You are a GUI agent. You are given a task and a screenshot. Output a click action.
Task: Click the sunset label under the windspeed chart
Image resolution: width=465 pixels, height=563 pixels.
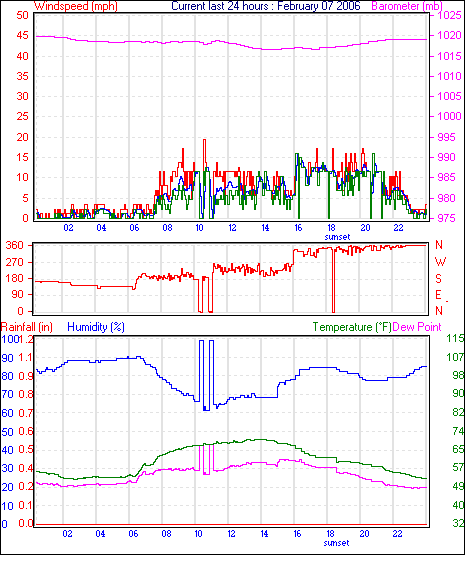(337, 237)
